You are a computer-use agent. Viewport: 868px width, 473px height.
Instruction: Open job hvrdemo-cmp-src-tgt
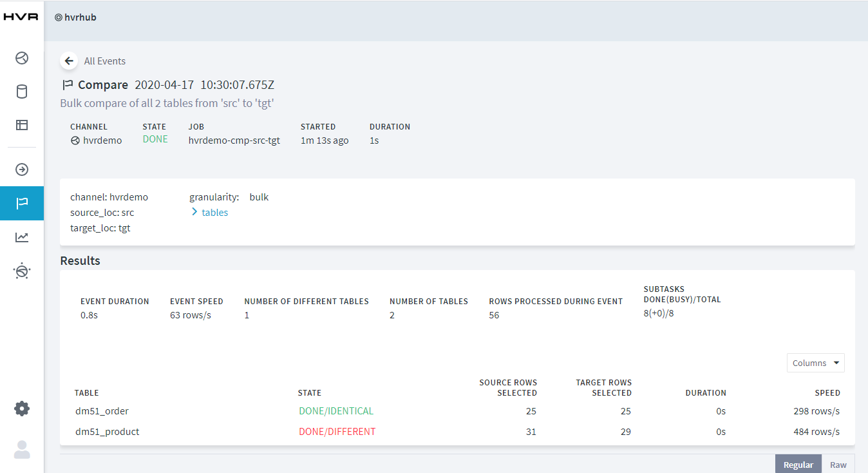click(234, 140)
